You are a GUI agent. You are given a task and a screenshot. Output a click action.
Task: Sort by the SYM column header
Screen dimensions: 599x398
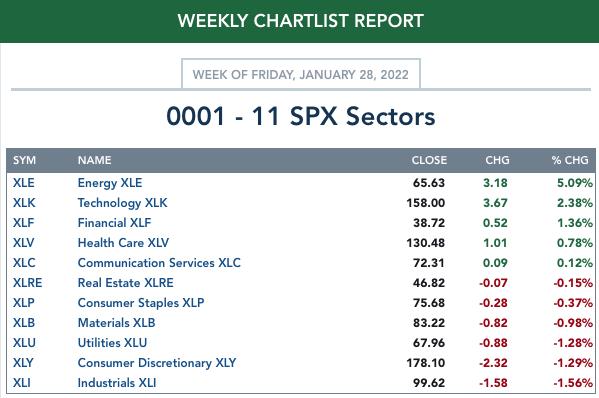pyautogui.click(x=24, y=160)
